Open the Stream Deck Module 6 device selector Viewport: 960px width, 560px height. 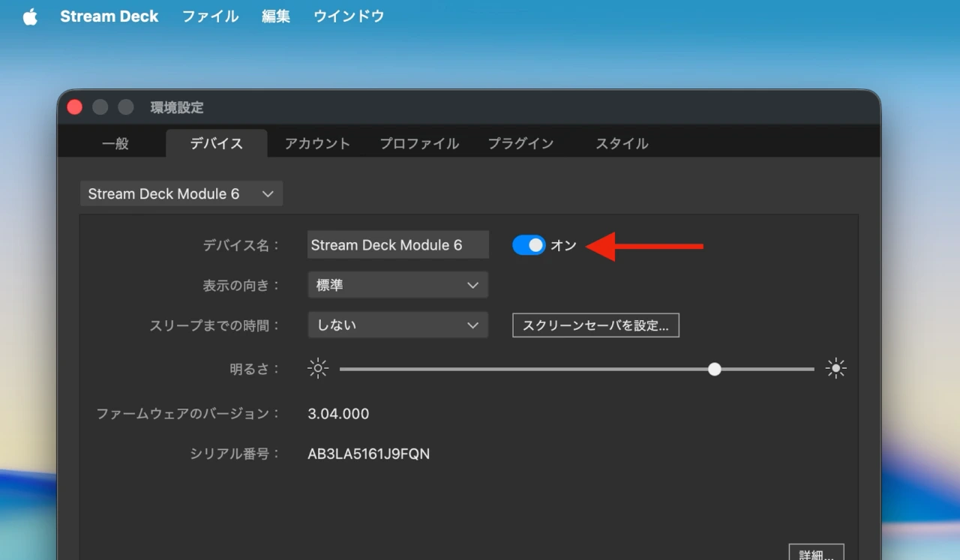point(181,193)
